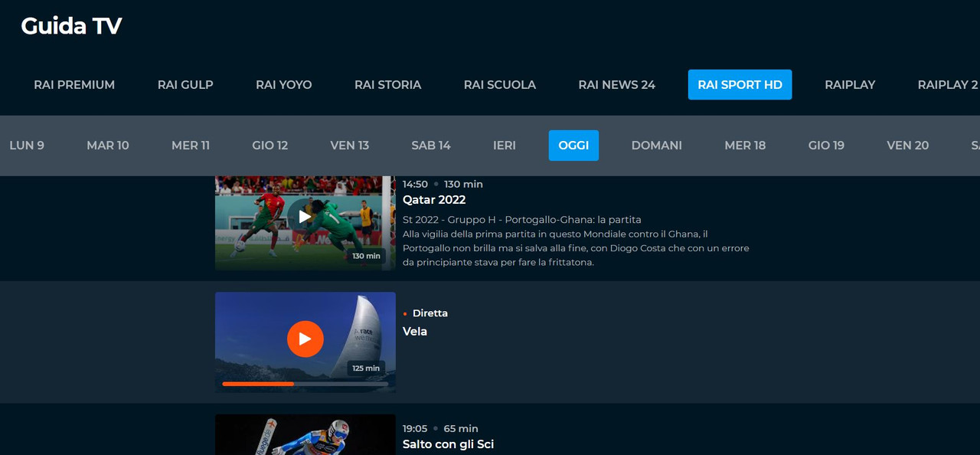Open the Salto con gli Sci title

point(448,444)
